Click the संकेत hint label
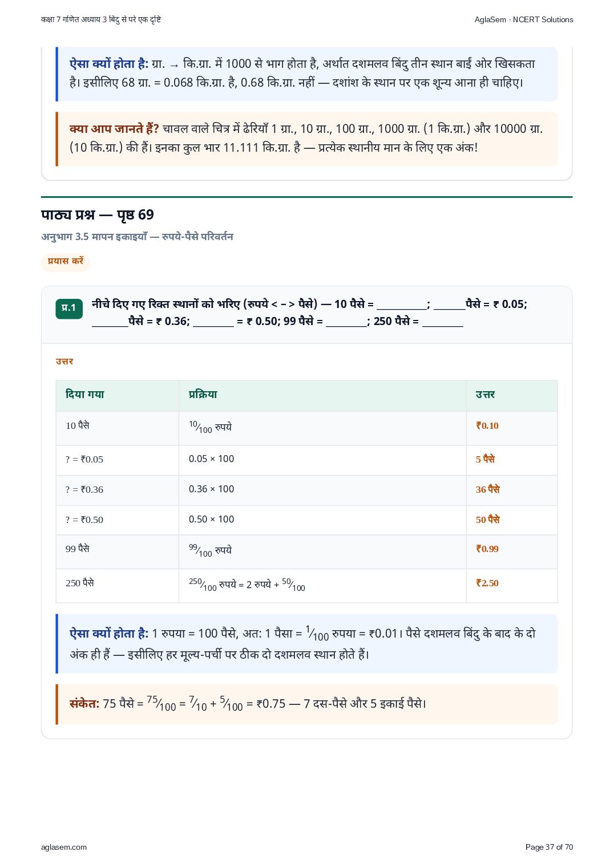The height and width of the screenshot is (868, 614). coord(84,704)
